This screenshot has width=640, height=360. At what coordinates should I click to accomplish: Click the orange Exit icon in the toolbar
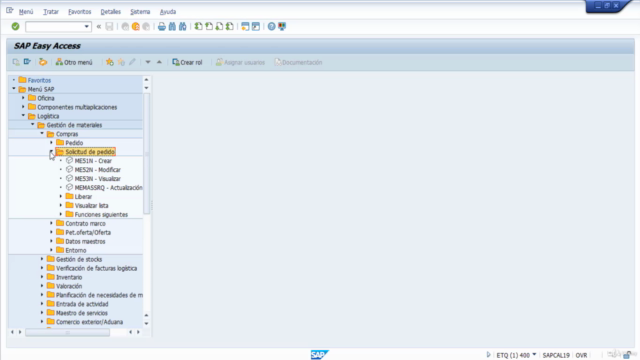click(x=136, y=27)
